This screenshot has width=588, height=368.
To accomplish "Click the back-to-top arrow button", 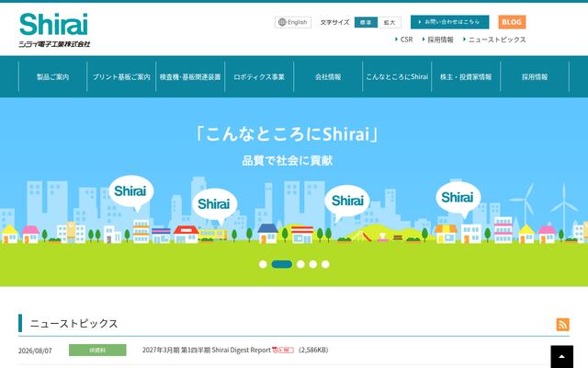I will [x=561, y=356].
